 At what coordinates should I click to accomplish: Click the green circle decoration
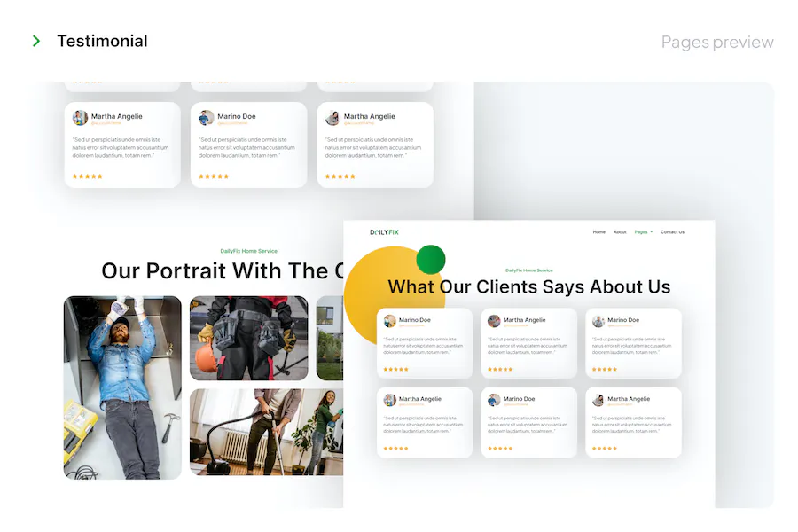click(x=431, y=260)
